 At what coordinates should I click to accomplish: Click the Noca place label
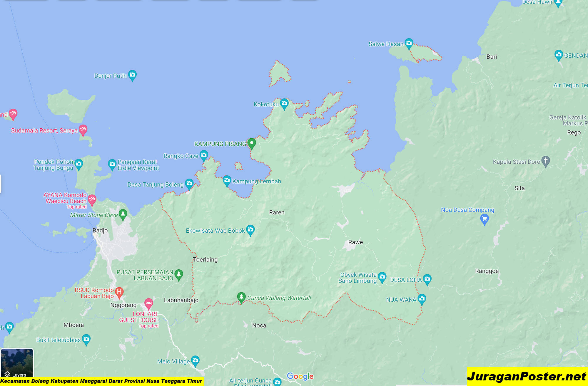[x=259, y=325]
